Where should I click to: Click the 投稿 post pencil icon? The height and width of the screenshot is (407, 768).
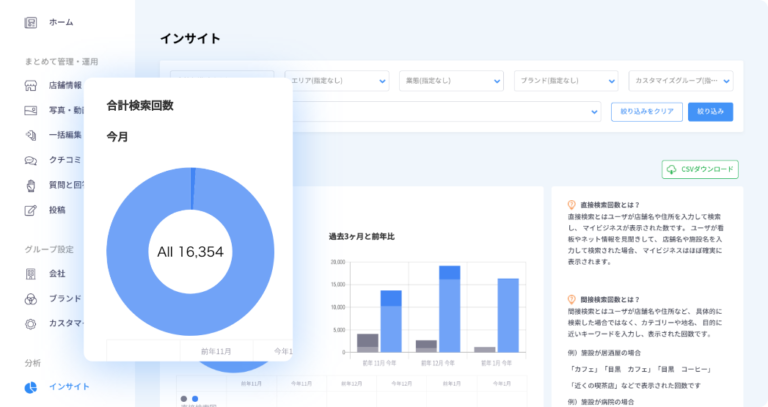tap(30, 210)
